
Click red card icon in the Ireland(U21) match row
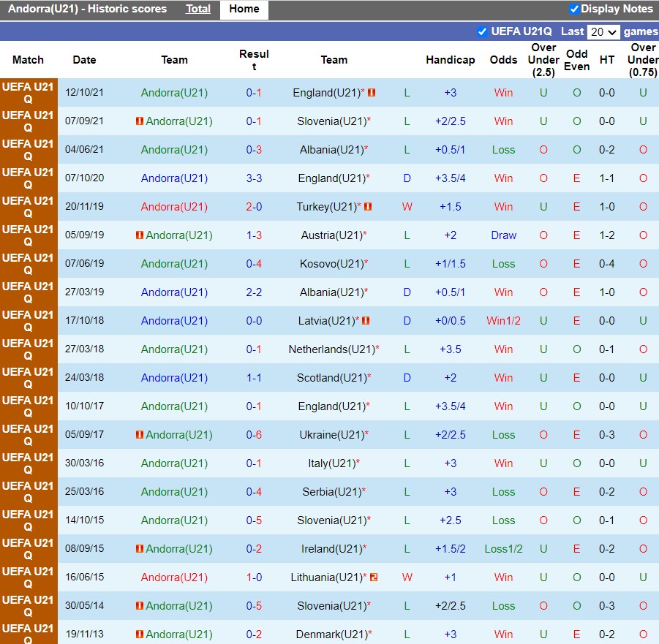coord(140,549)
